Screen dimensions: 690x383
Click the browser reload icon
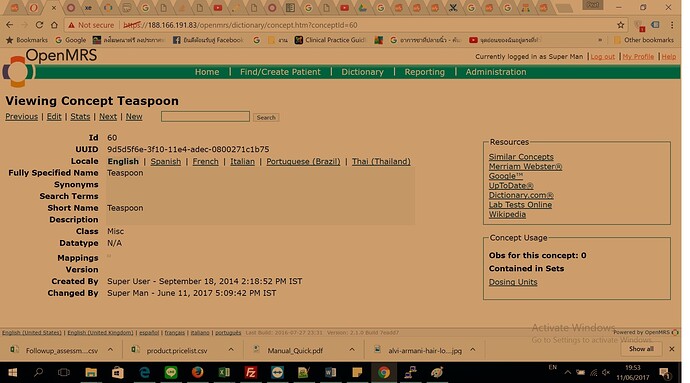[39, 25]
